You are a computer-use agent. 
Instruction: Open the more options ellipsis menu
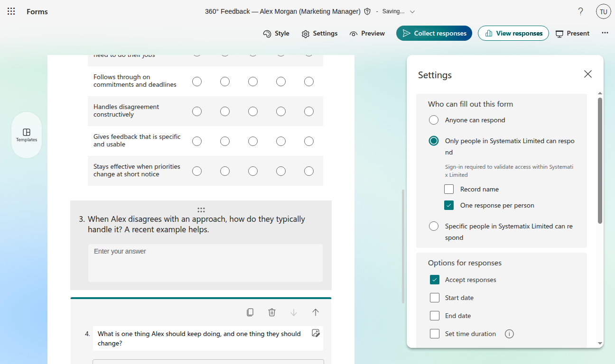pyautogui.click(x=605, y=33)
